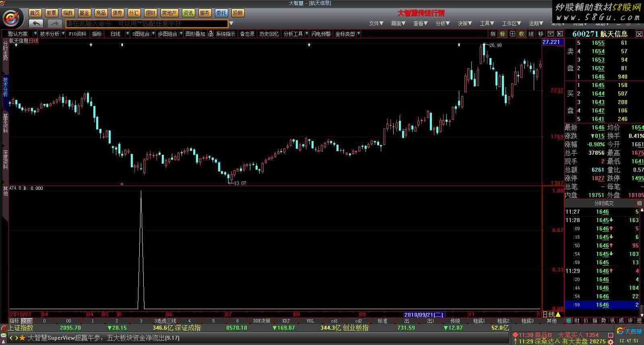This screenshot has height=345, width=644.
Task: Select the KDJ indicator tab
Action: coord(286,321)
